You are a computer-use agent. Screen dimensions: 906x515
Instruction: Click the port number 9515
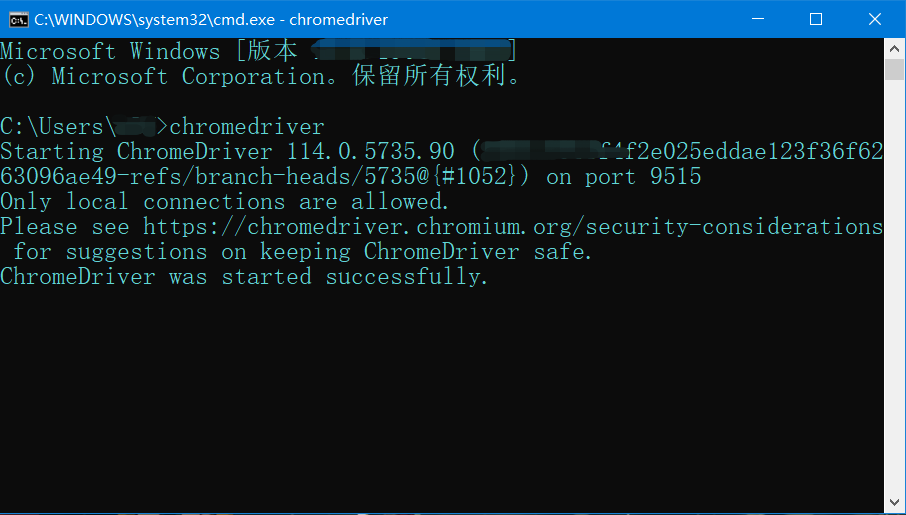(675, 177)
